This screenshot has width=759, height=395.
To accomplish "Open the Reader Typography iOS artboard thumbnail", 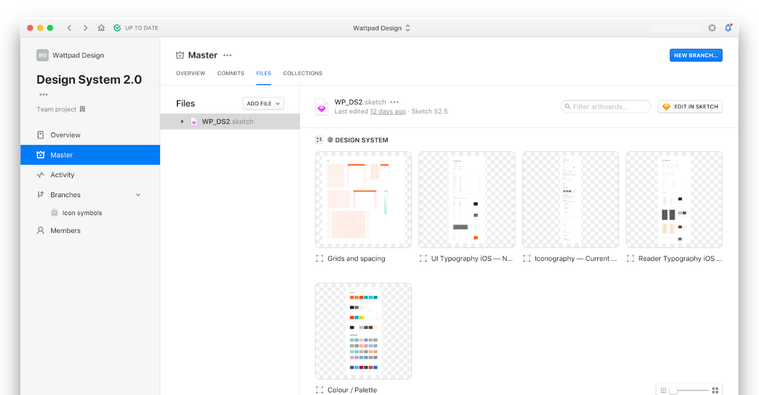I will pyautogui.click(x=674, y=199).
